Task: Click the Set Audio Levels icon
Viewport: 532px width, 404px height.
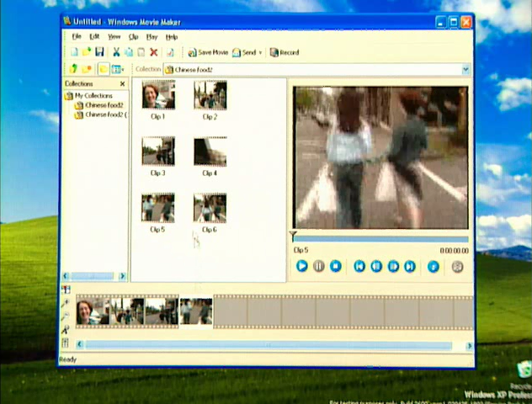Action: [x=65, y=343]
